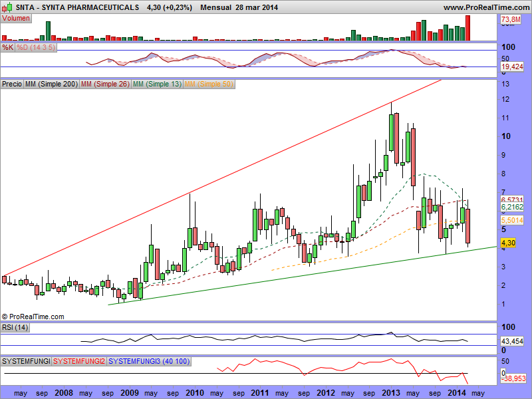Click the 19,424 stochastic value tag

click(512, 66)
